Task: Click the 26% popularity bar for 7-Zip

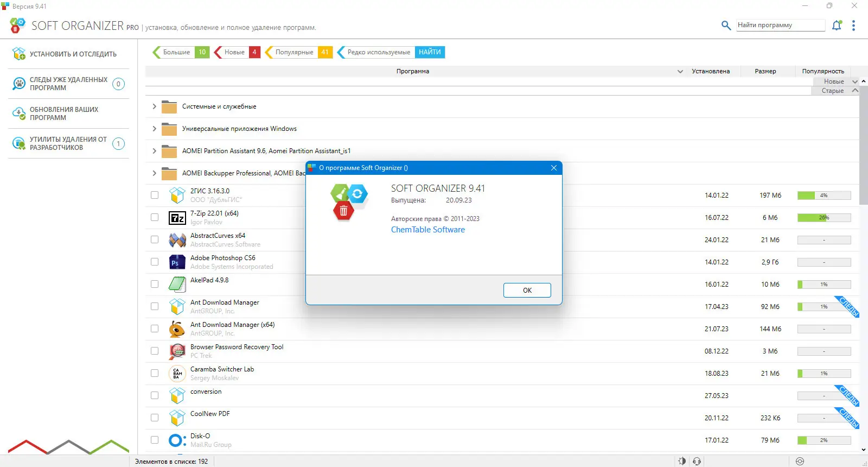Action: pos(824,218)
